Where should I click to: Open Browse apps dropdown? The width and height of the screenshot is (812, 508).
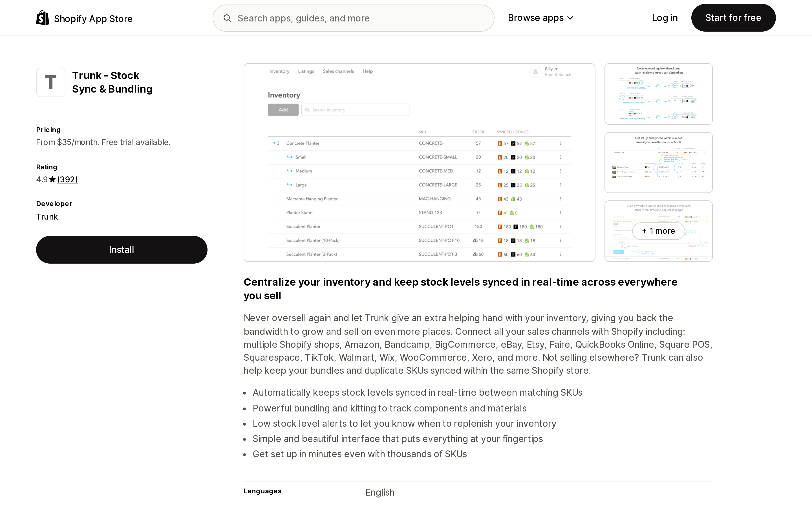point(540,18)
